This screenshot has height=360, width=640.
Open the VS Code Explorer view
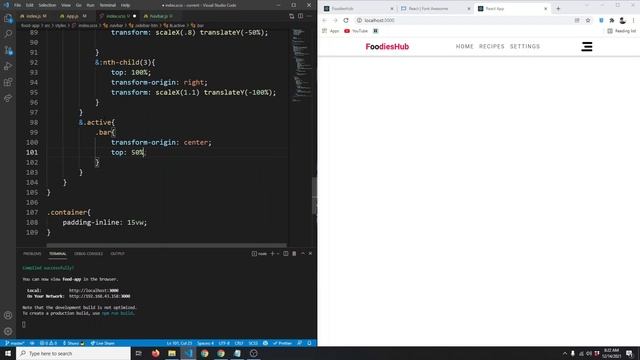coord(8,18)
